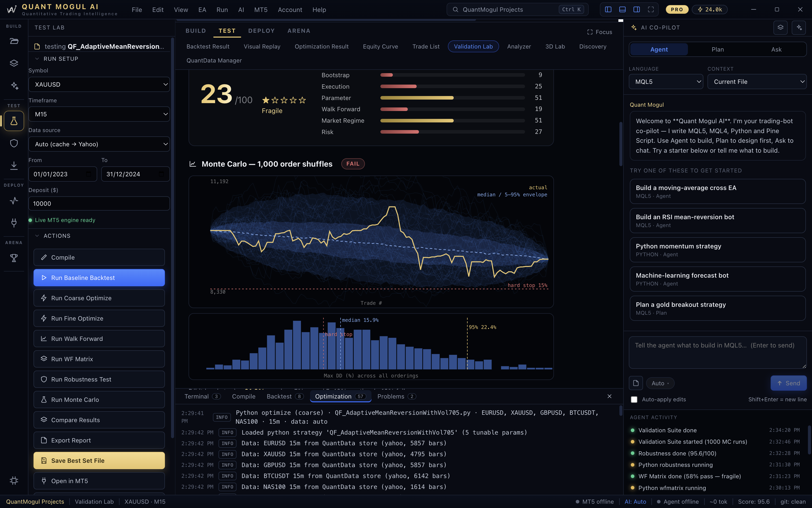Switch co-pilot to Plan mode
Image resolution: width=812 pixels, height=508 pixels.
(x=718, y=49)
